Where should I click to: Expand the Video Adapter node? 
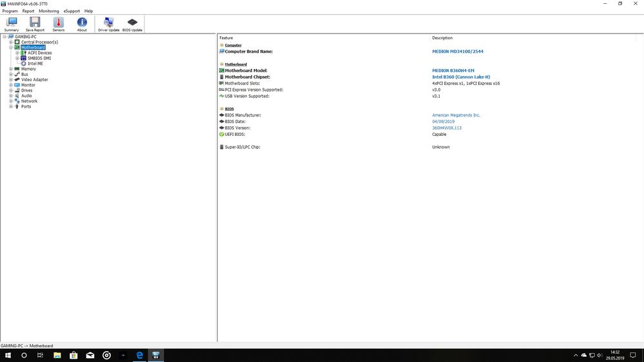(x=11, y=80)
